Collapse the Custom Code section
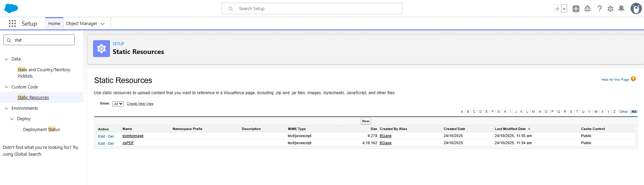The height and width of the screenshot is (185, 644). 6,87
